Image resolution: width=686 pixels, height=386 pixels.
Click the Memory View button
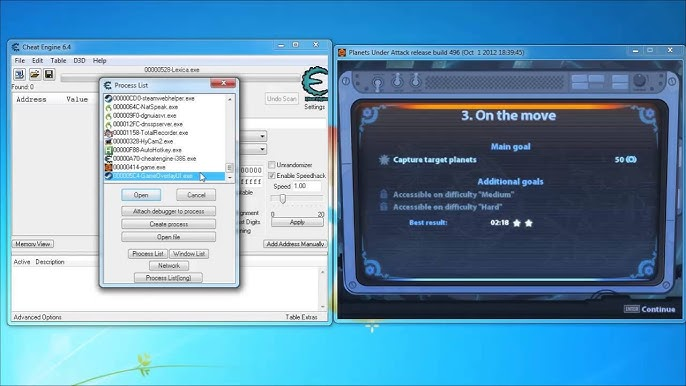coord(33,244)
